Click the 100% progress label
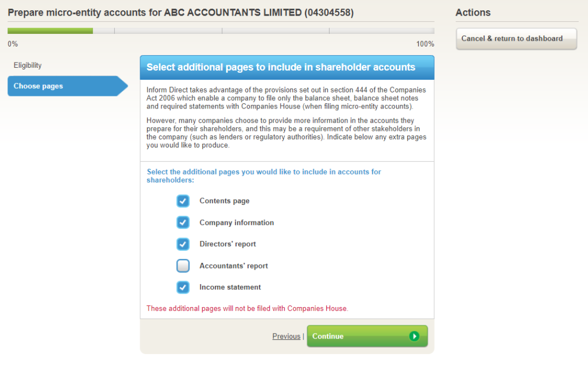This screenshot has width=588, height=365. (x=425, y=44)
